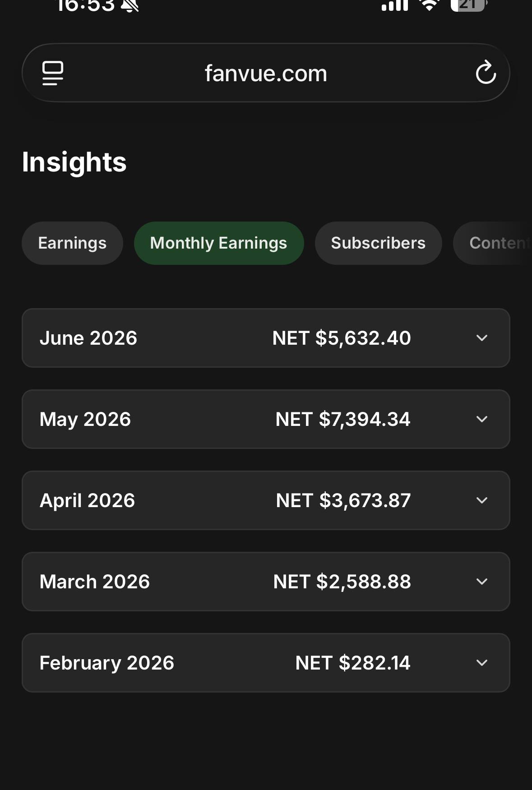Tap the silent mode bell icon
Viewport: 532px width, 790px height.
(130, 5)
